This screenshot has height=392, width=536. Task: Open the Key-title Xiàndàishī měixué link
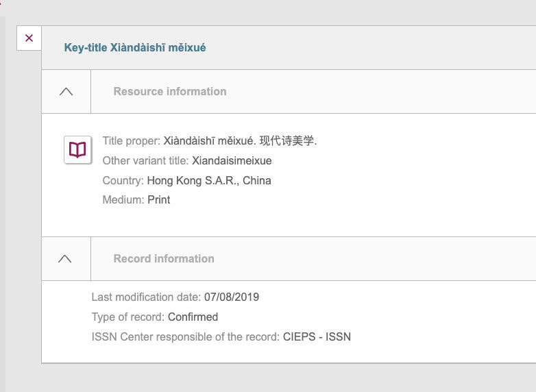[135, 47]
